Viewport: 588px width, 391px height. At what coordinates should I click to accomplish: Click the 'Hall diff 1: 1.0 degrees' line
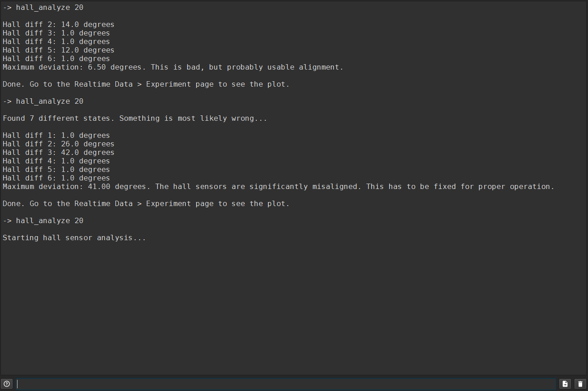pos(57,136)
